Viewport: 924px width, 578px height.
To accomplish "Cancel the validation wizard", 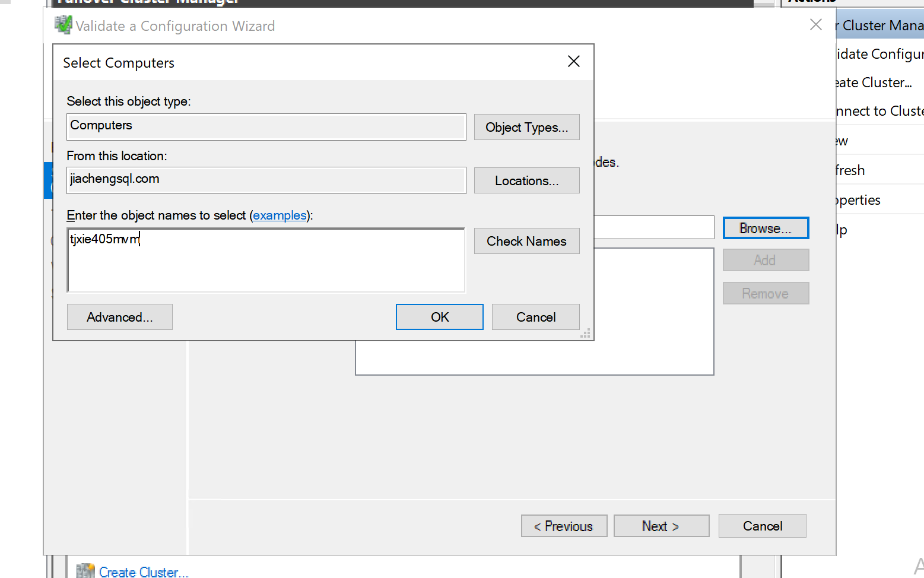I will (762, 526).
